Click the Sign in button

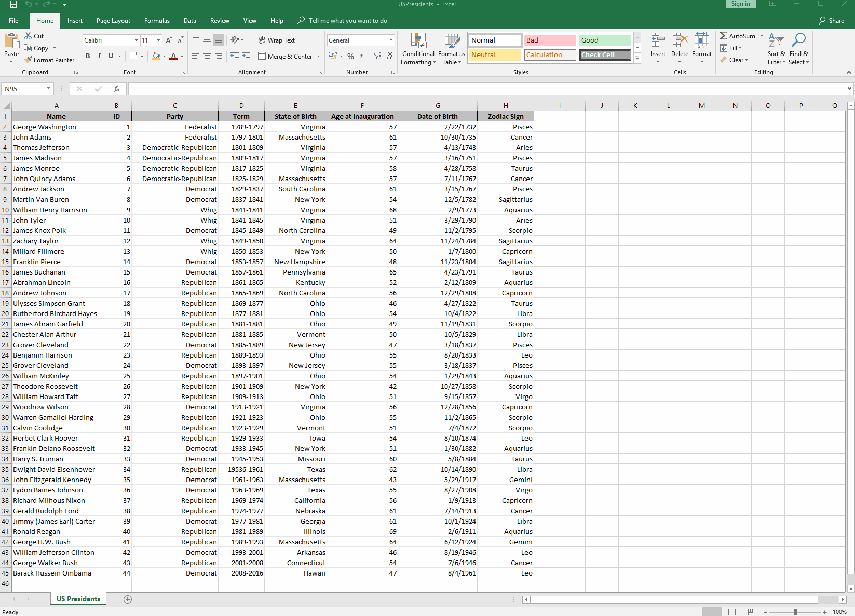[x=740, y=4]
